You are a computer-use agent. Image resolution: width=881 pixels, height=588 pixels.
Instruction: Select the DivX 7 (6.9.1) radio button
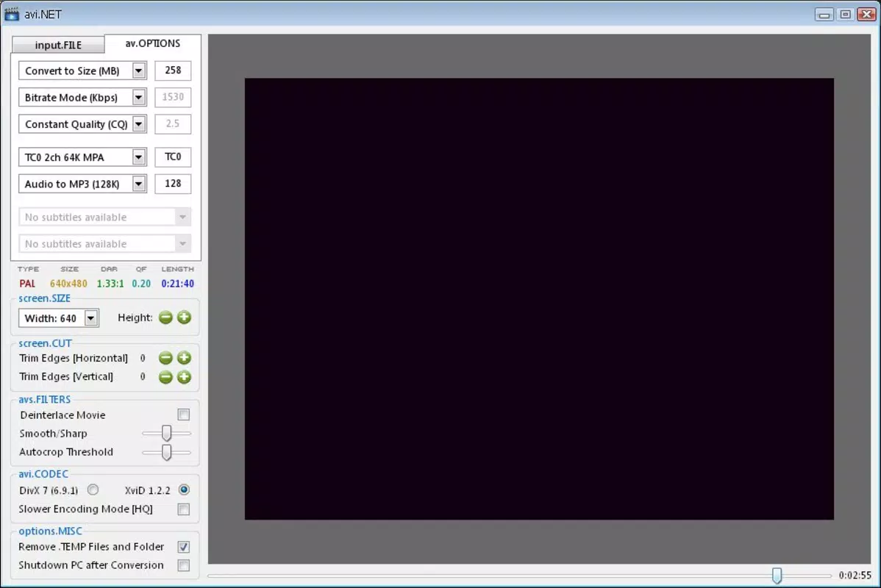click(x=93, y=490)
